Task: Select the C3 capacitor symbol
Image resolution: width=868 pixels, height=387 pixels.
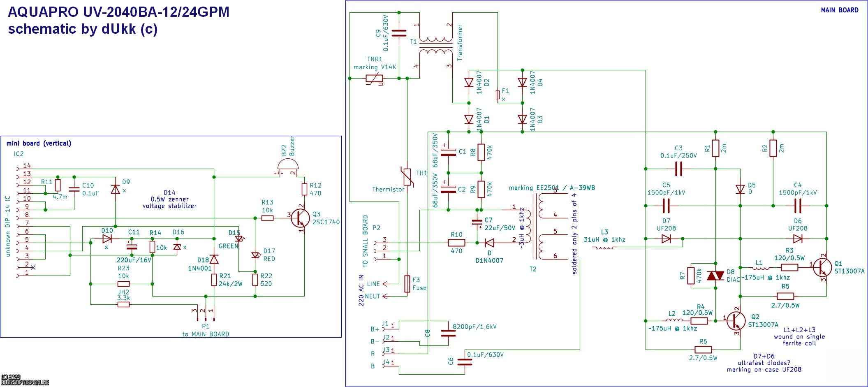Action: [x=678, y=169]
